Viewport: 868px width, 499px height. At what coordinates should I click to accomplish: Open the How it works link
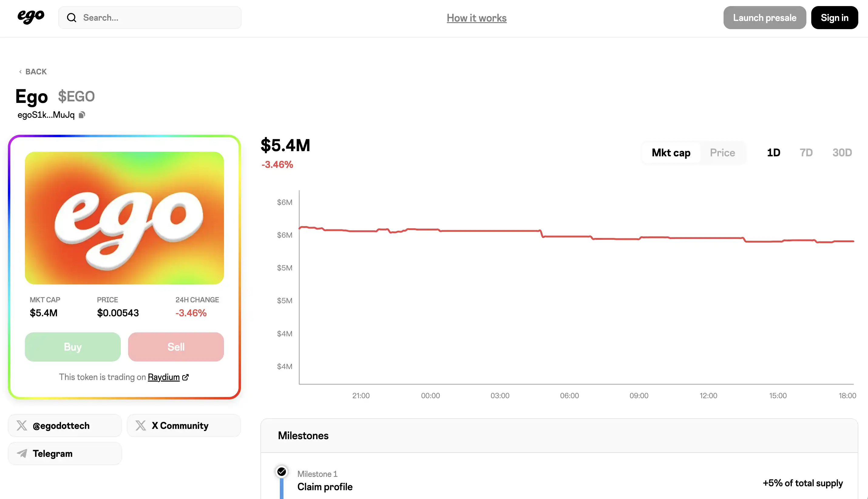click(476, 18)
